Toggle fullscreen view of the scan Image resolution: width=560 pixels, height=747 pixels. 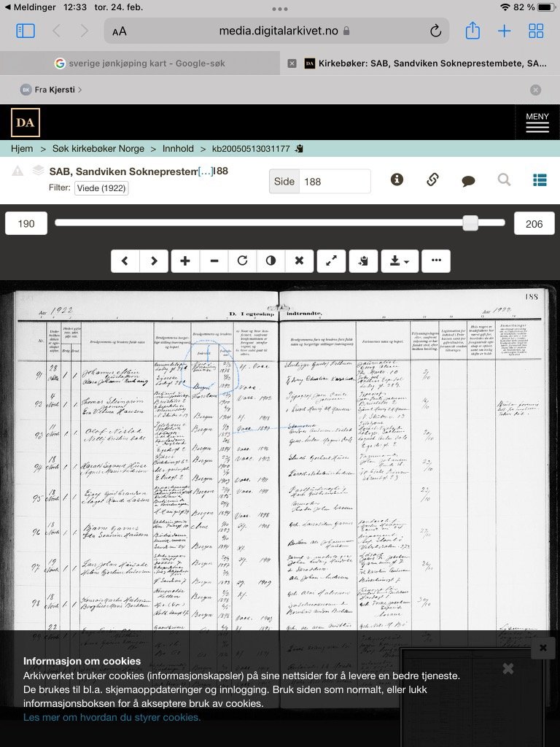(331, 261)
